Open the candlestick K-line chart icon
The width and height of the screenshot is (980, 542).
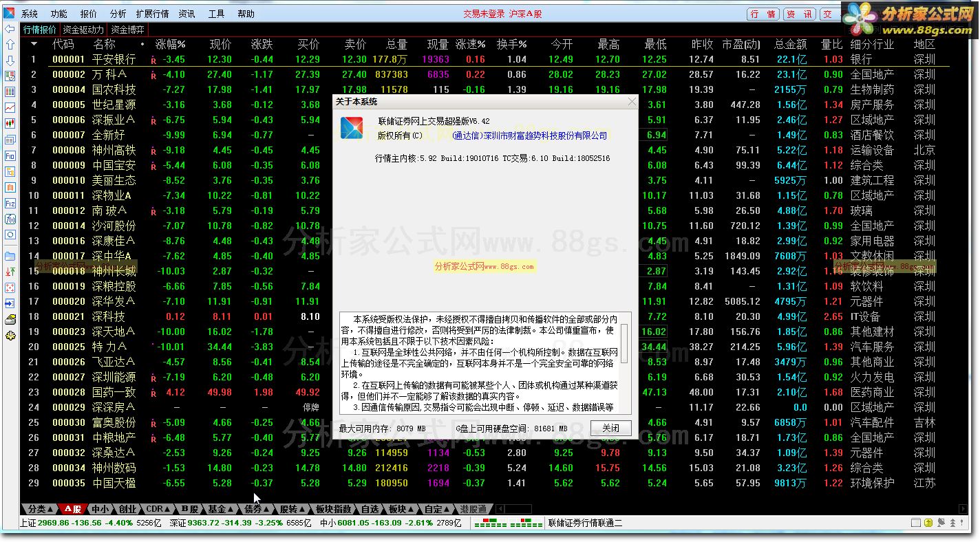pyautogui.click(x=10, y=123)
